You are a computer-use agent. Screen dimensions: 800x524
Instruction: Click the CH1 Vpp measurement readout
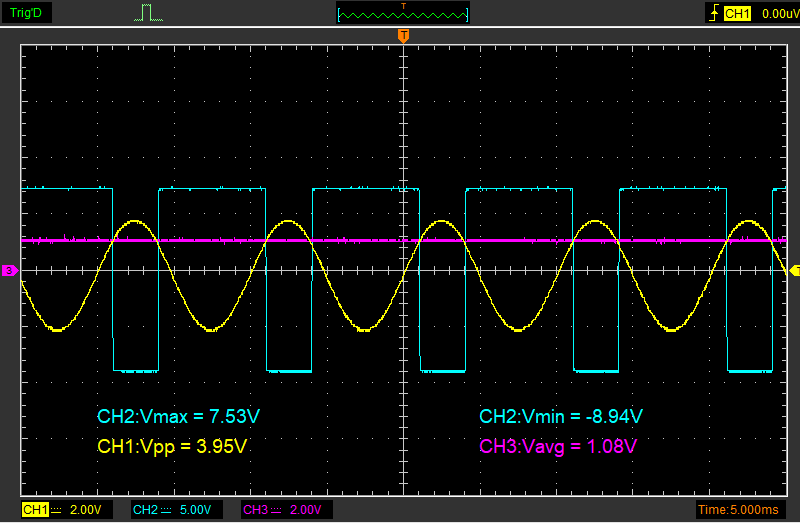tap(170, 445)
